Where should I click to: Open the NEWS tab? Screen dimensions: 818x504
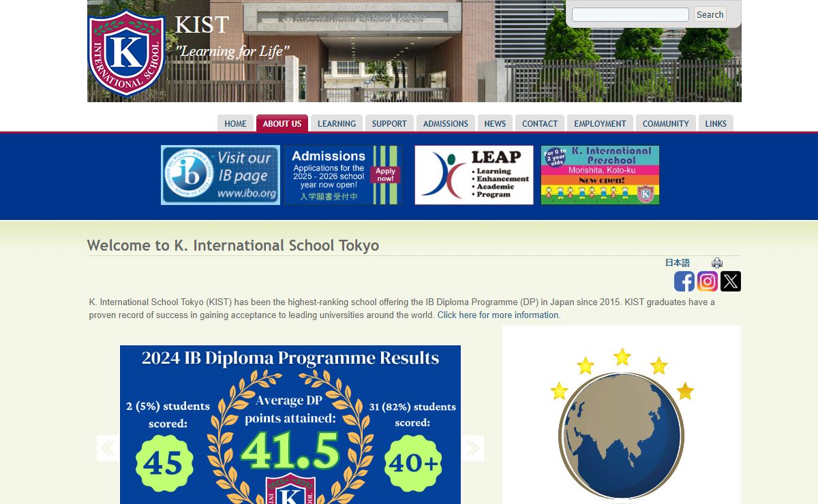495,123
